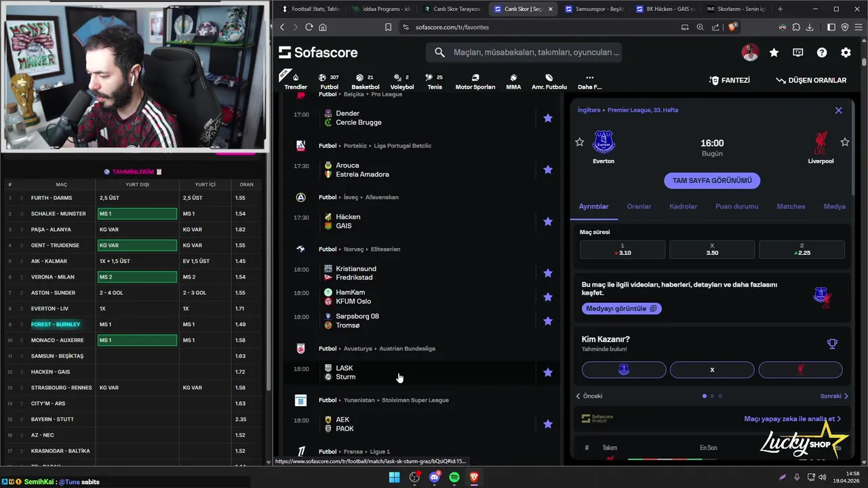Favorite Liverpool with star beside crest
868x488 pixels.
[x=845, y=142]
